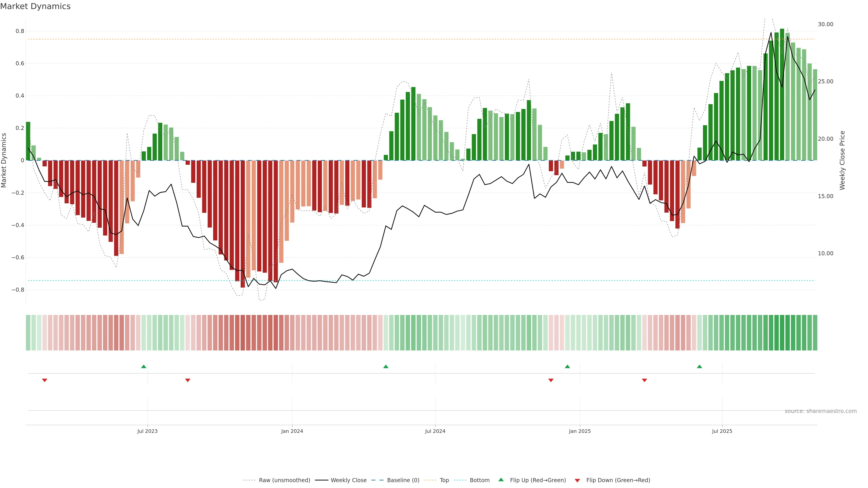Click the source: sharemaestro.com credit text
This screenshot has height=488, width=868.
click(821, 411)
